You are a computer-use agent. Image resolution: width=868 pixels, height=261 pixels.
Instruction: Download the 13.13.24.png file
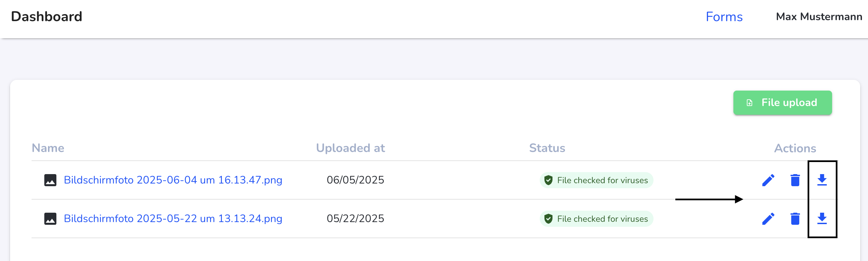[x=822, y=219]
